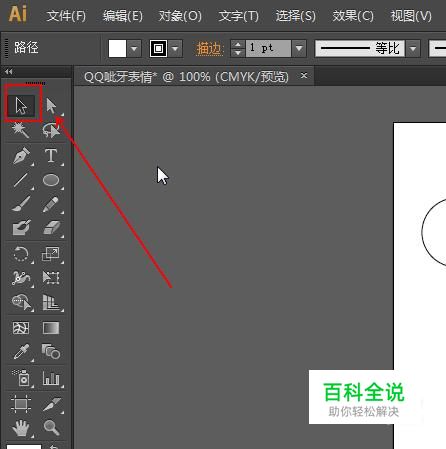Open the 视图(V) menu
The height and width of the screenshot is (449, 446).
[x=411, y=16]
